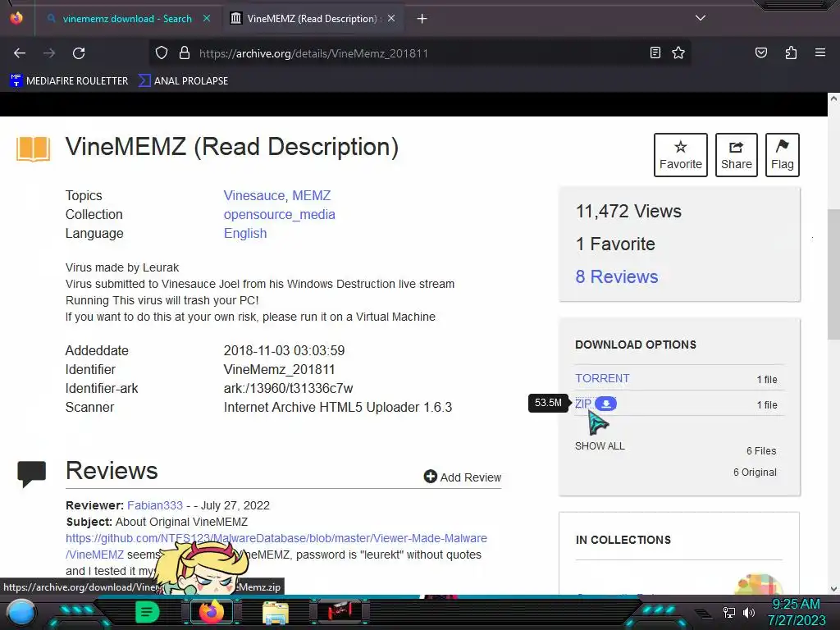
Task: Click the Share button
Action: point(736,155)
